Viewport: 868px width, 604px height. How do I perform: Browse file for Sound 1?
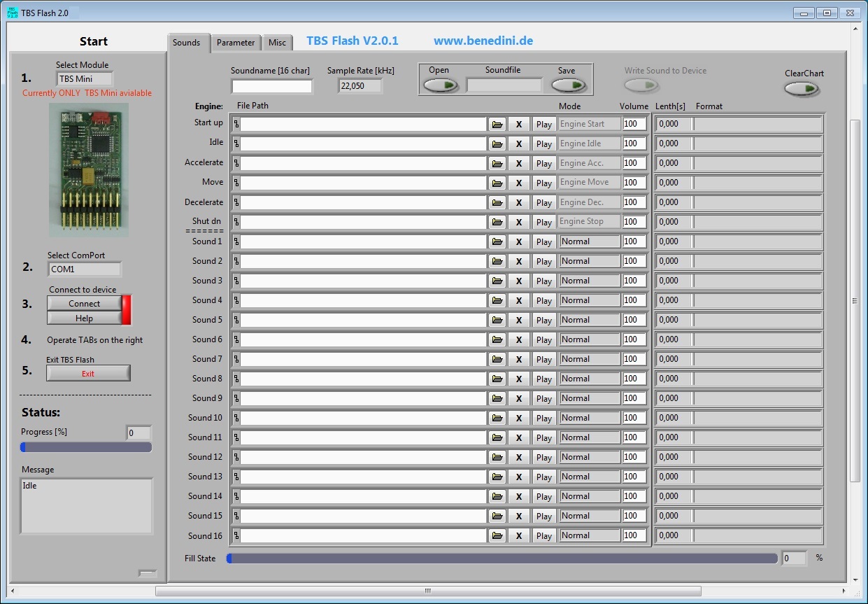497,241
